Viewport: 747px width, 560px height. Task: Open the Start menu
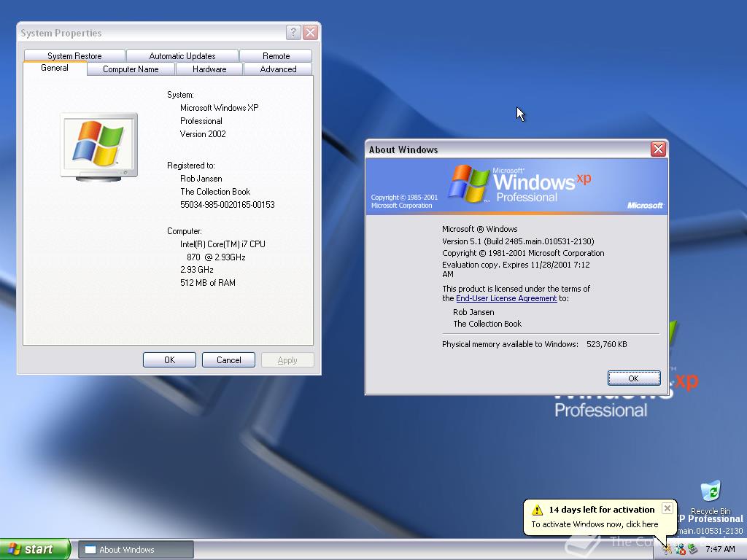coord(35,549)
